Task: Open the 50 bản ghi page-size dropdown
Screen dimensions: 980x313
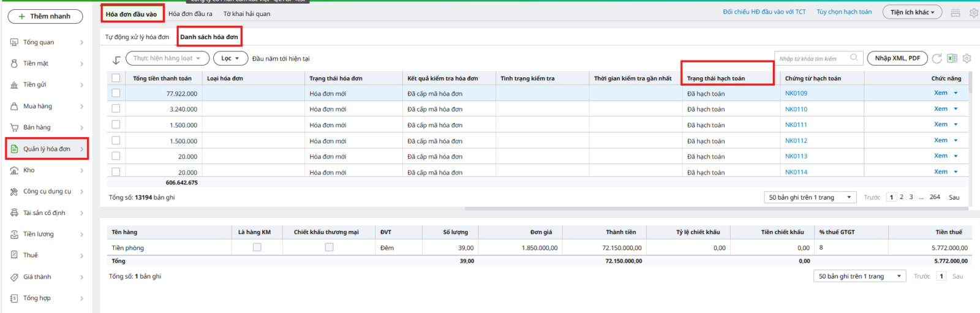Action: click(x=810, y=197)
